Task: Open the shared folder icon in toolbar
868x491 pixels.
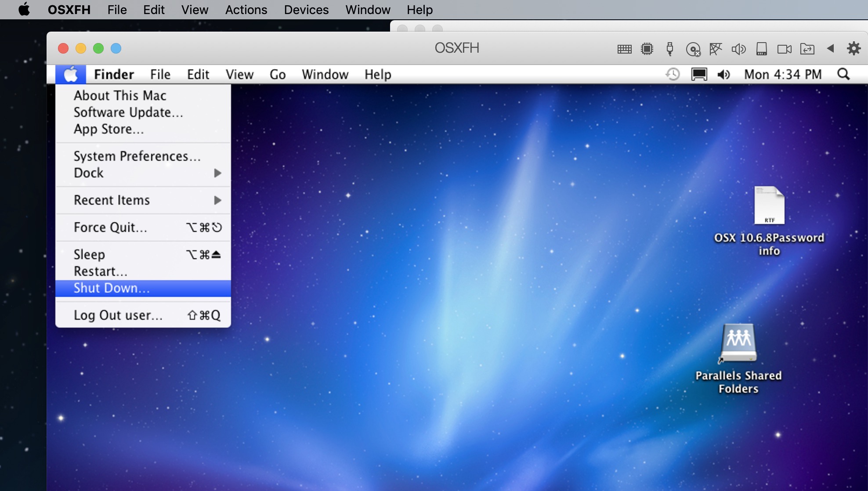Action: [807, 49]
